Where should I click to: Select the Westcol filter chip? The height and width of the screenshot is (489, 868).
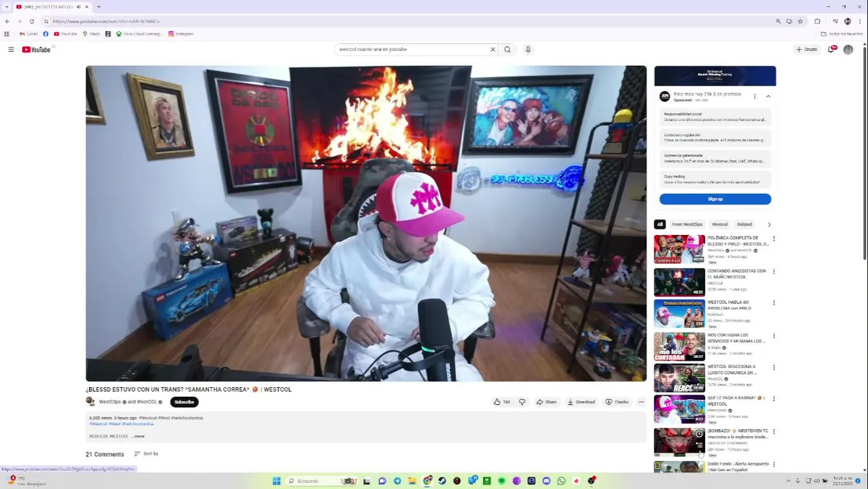click(x=719, y=224)
